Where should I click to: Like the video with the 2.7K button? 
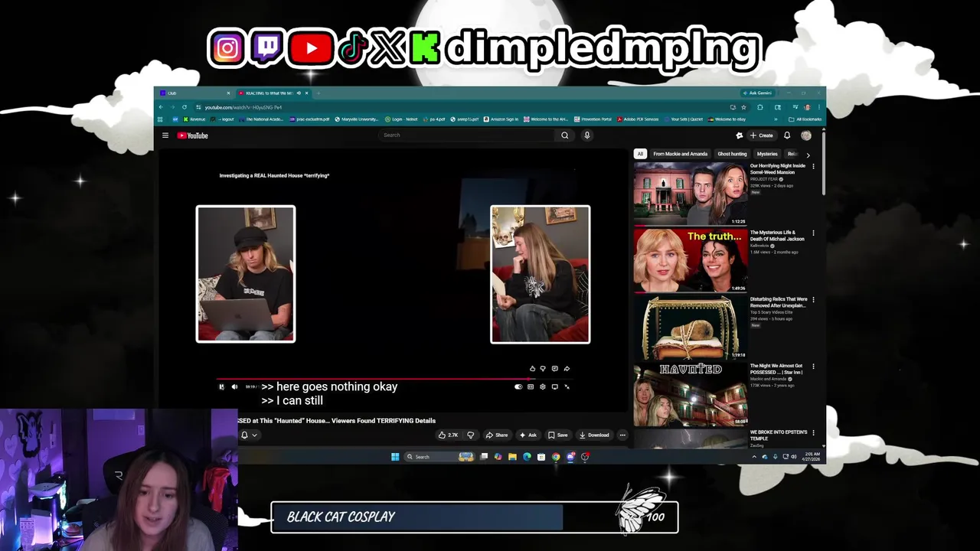click(x=448, y=435)
